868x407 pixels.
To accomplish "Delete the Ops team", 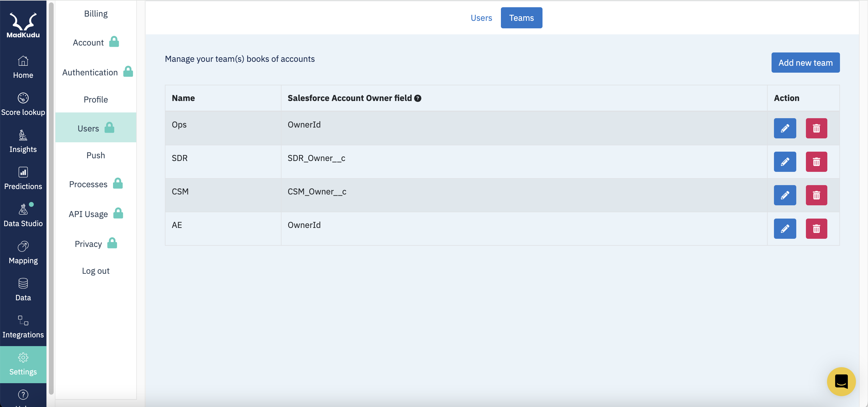I will 816,128.
